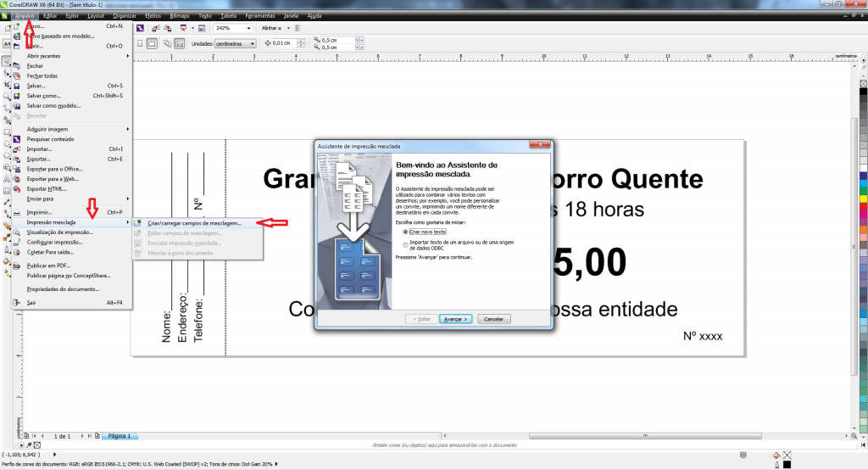Viewport: 868px width, 470px height.
Task: Click the Visualização de impressão icon
Action: point(17,232)
